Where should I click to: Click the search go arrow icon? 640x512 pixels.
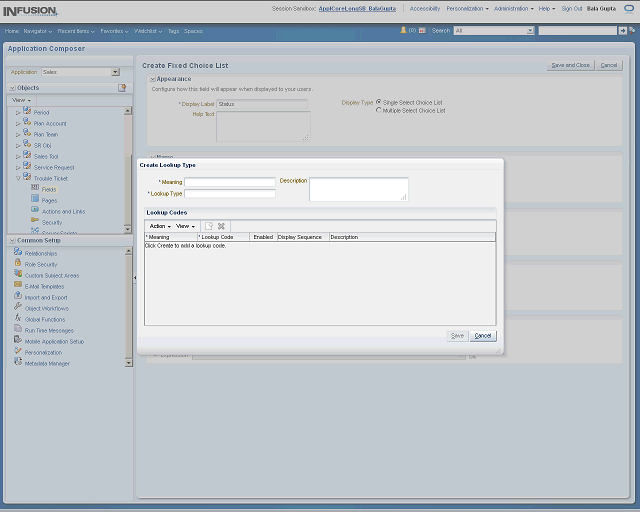(622, 31)
